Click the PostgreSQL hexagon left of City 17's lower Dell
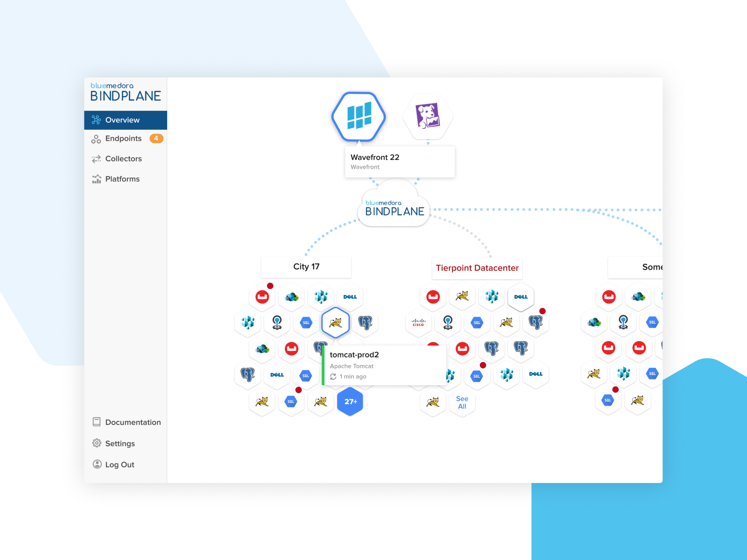The image size is (747, 560). (x=248, y=375)
